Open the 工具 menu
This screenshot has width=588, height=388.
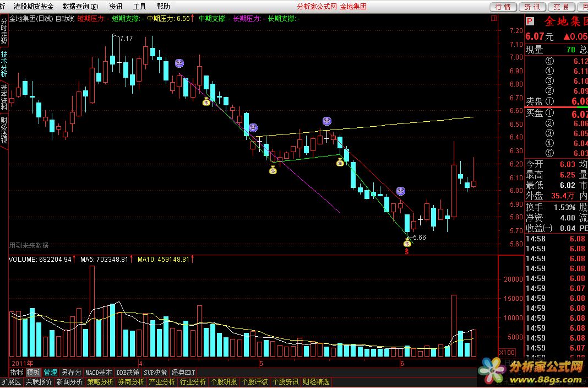point(139,7)
